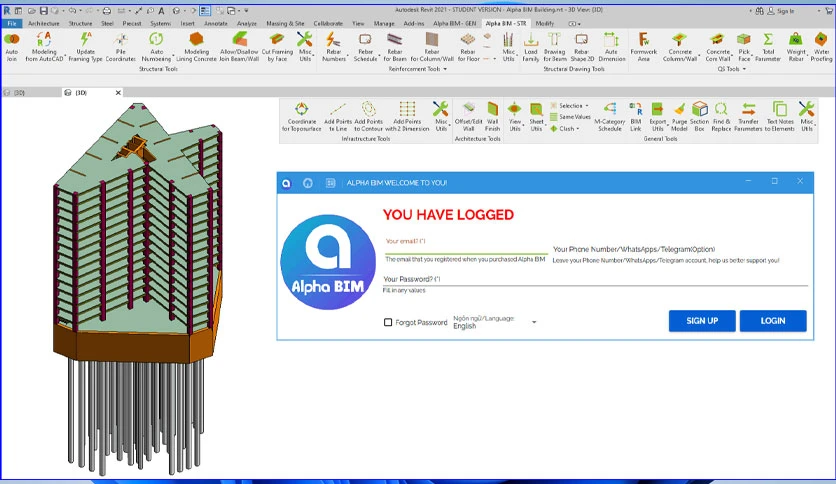Screen dimensions: 836x484
Task: Click the Load Family tool
Action: 530,46
